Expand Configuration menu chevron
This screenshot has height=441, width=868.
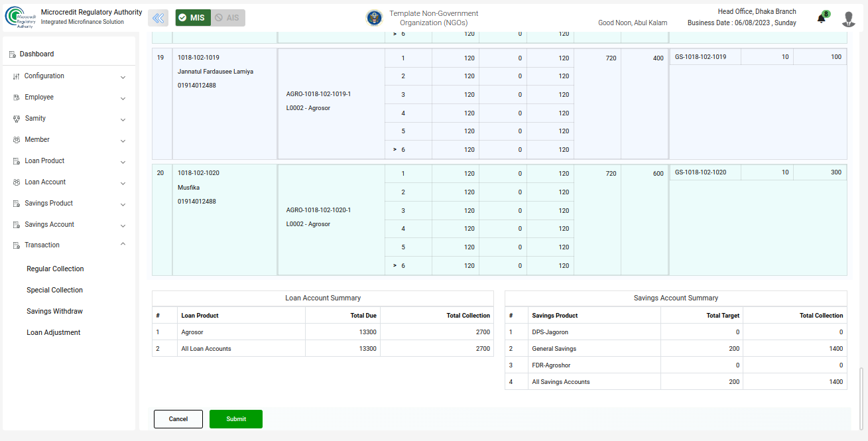(x=123, y=77)
